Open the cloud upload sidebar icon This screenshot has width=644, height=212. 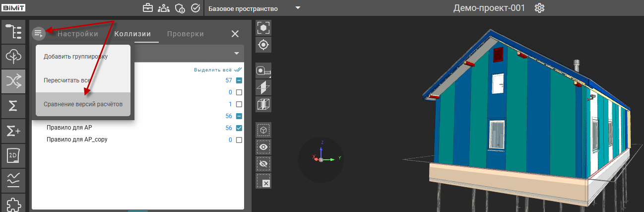click(13, 57)
